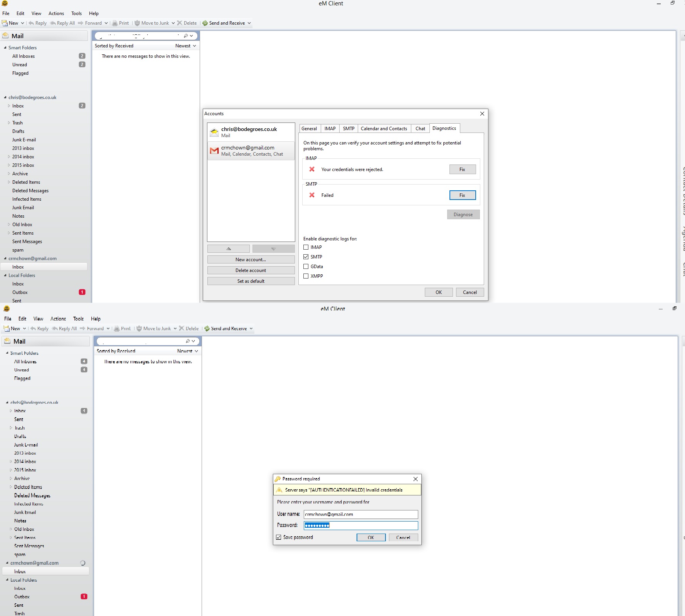This screenshot has width=685, height=616.
Task: Click Delete in the top window toolbar
Action: click(x=187, y=23)
